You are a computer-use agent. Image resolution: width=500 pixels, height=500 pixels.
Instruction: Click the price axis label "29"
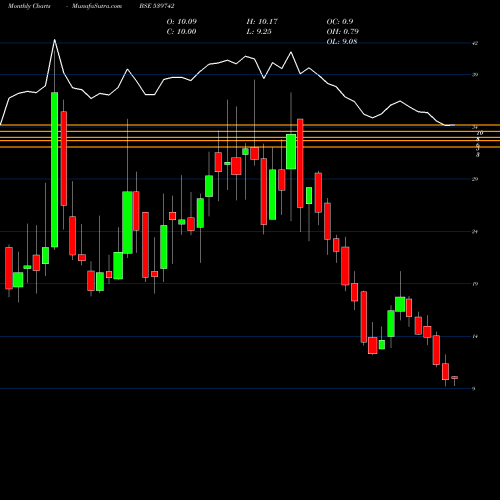[x=475, y=179]
